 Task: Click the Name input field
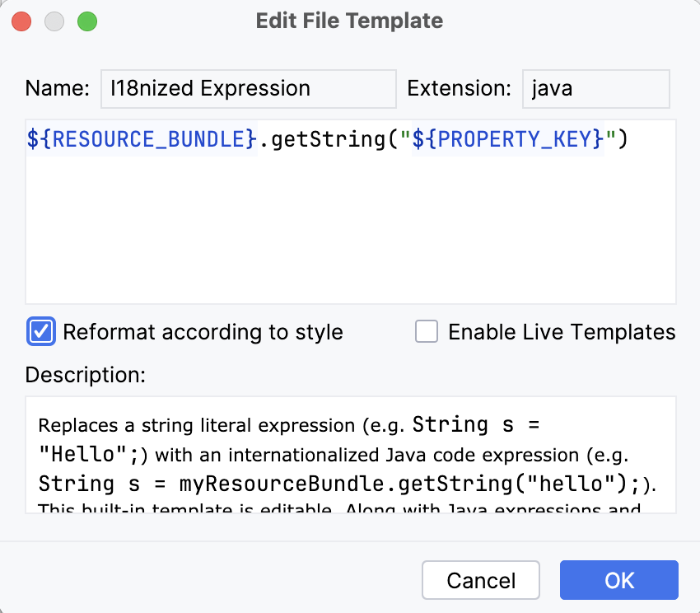(247, 88)
